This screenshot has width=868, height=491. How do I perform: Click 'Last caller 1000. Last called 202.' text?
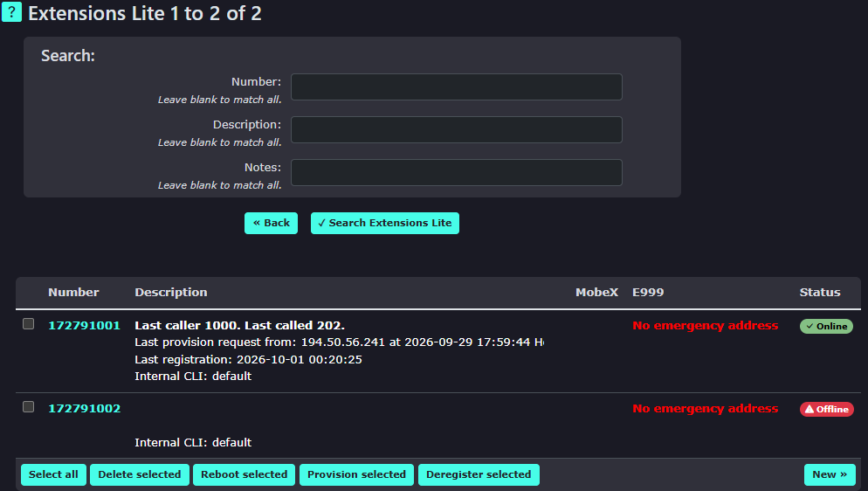[x=239, y=326]
